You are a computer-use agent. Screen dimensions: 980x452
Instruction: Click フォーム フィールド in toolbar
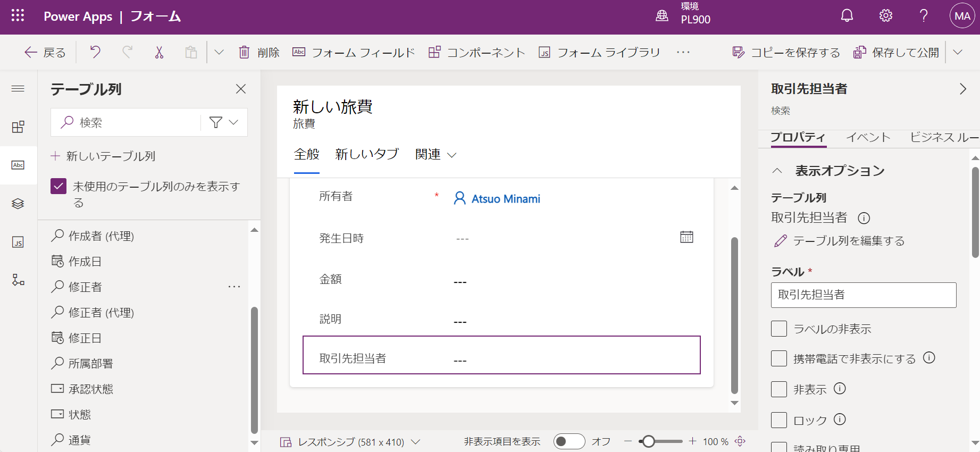(x=354, y=52)
